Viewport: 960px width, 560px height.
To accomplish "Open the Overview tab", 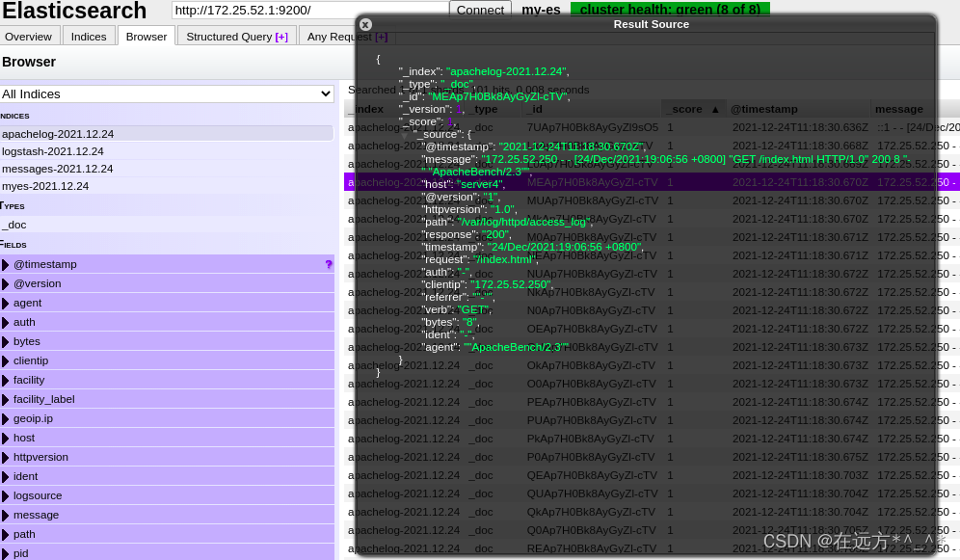I will 29,37.
